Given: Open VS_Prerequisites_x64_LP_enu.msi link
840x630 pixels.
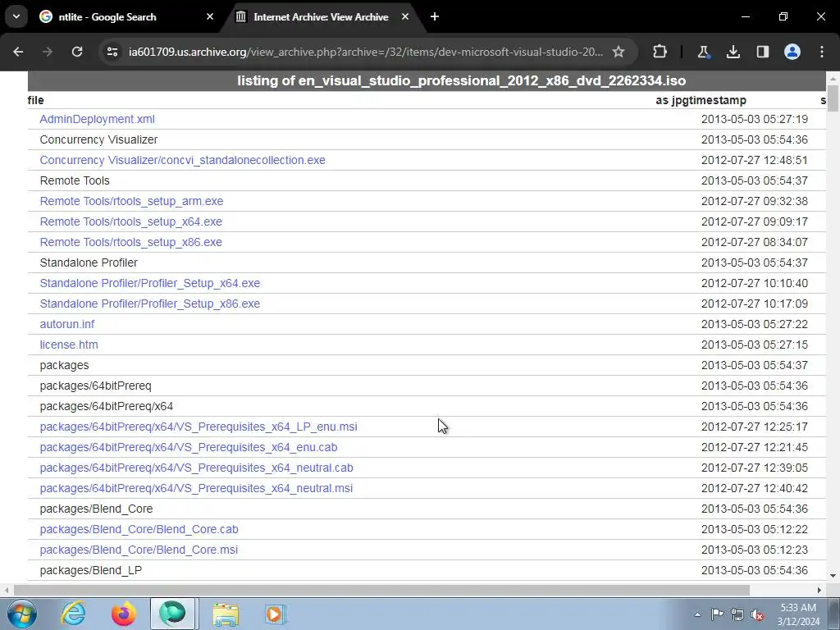Looking at the screenshot, I should 199,427.
